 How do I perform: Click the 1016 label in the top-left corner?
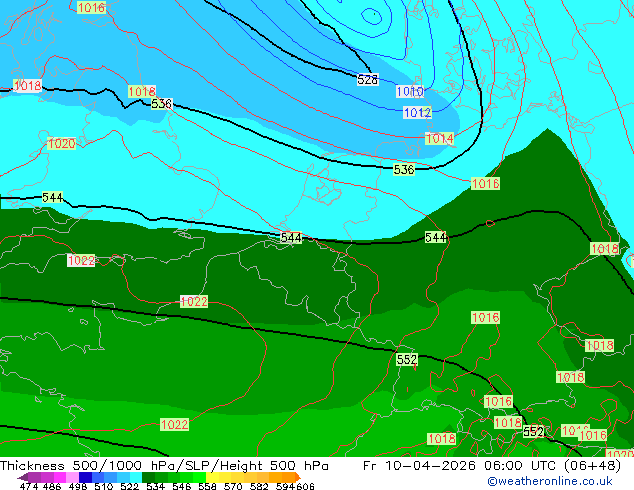(91, 7)
